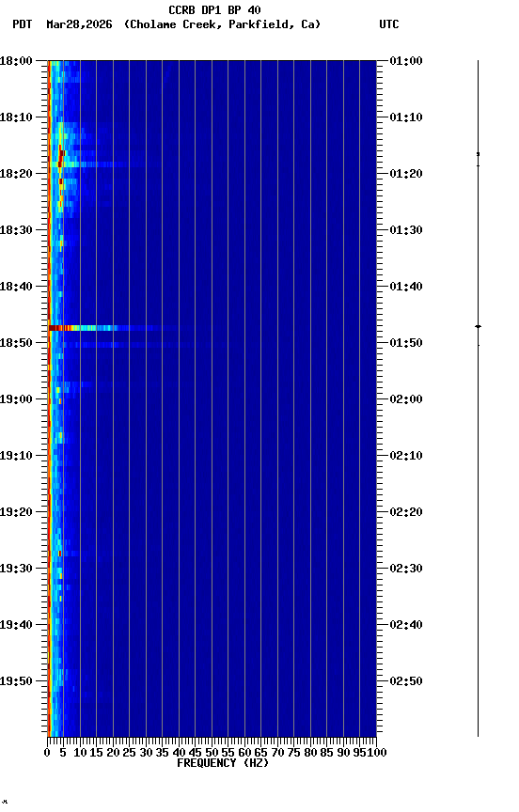Click the "02:10" UTC time label

[x=406, y=456]
